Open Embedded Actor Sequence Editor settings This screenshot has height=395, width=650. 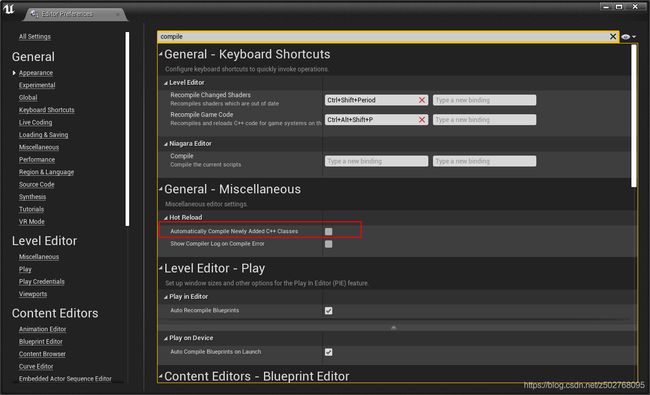tap(65, 379)
